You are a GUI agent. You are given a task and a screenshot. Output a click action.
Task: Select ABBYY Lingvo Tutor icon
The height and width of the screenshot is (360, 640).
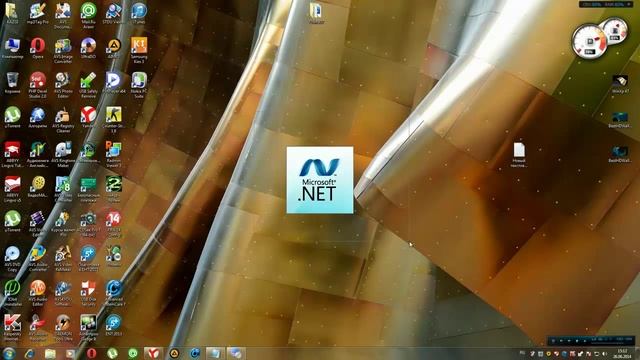coord(12,155)
